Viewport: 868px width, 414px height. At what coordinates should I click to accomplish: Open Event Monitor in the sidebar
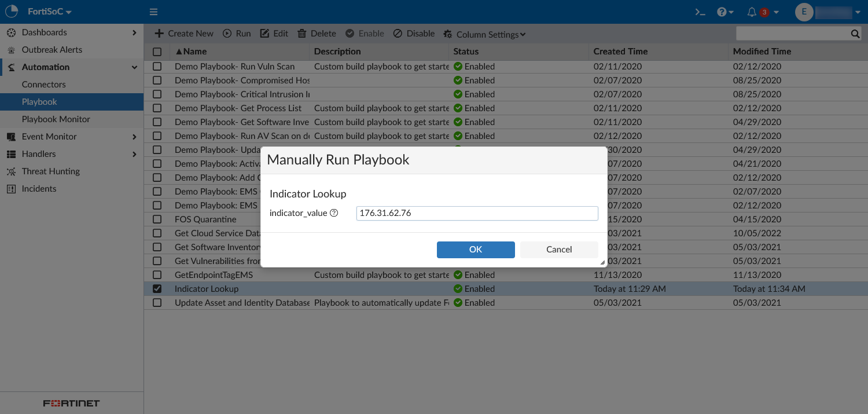coord(49,137)
